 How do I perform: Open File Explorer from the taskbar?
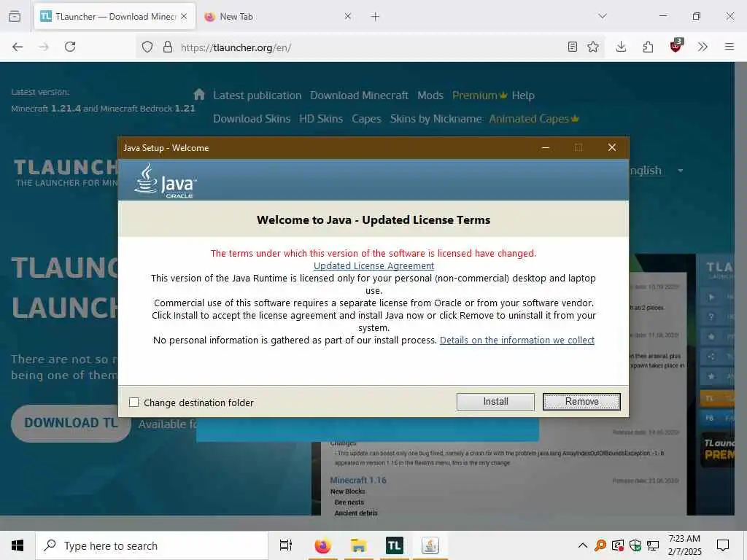(x=358, y=545)
